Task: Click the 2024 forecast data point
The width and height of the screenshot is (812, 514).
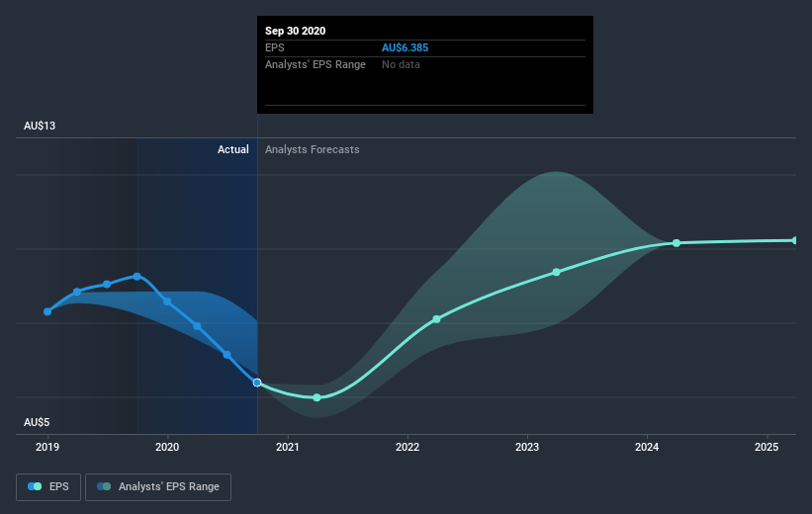Action: pos(677,243)
